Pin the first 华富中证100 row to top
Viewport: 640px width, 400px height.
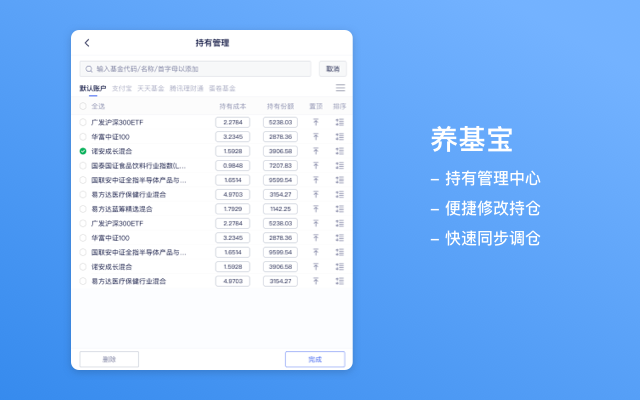pyautogui.click(x=316, y=137)
